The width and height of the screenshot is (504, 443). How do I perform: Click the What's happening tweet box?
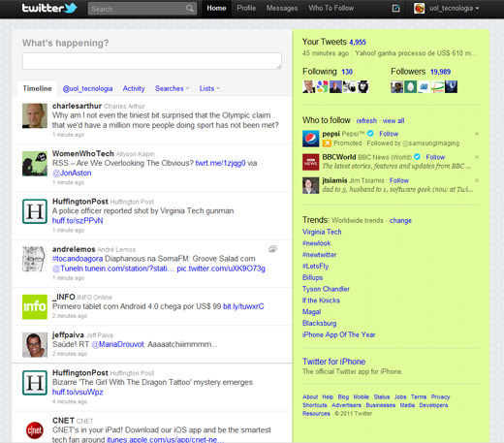click(152, 61)
